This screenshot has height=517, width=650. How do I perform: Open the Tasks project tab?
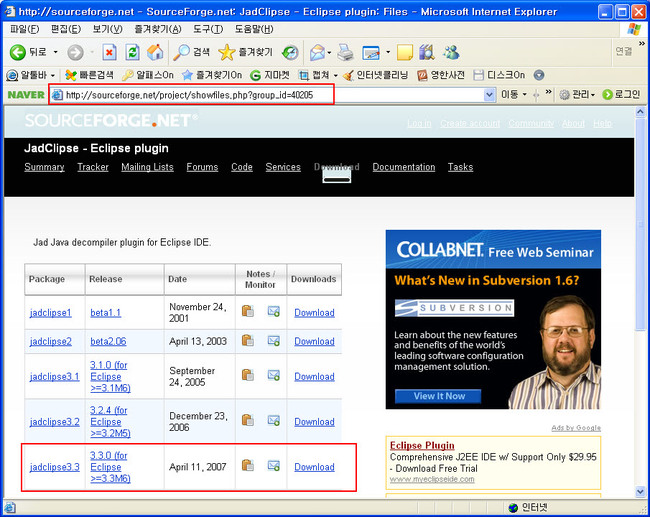pos(460,167)
